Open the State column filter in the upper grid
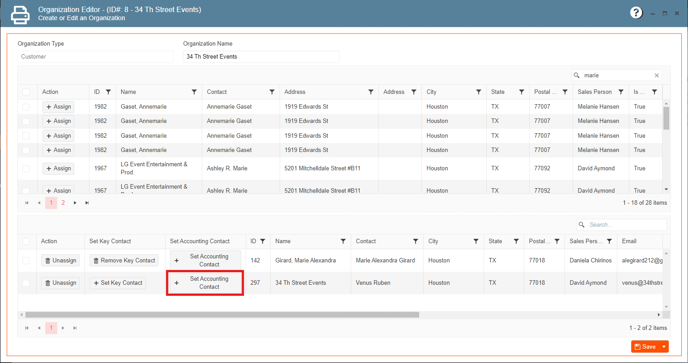Screen dimensions: 688x363 pyautogui.click(x=521, y=92)
